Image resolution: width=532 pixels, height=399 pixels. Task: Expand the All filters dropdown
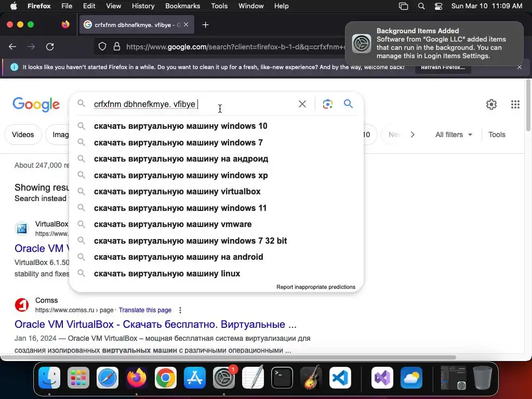coord(454,135)
